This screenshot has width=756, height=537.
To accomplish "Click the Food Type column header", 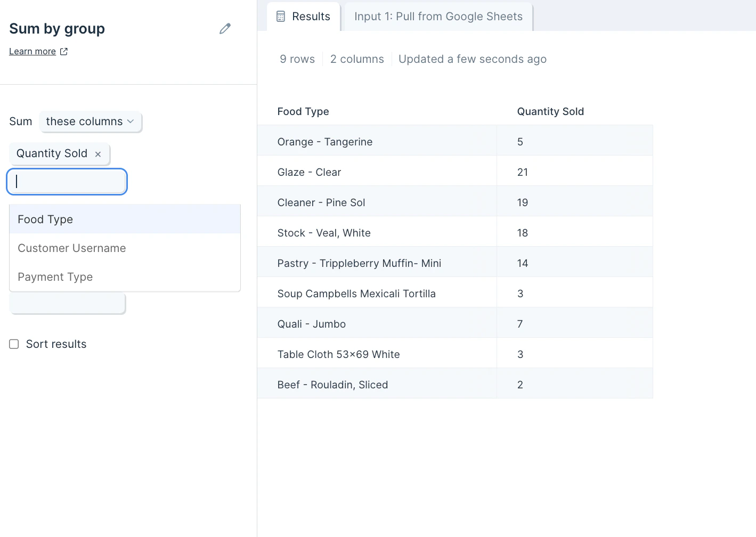I will point(303,111).
